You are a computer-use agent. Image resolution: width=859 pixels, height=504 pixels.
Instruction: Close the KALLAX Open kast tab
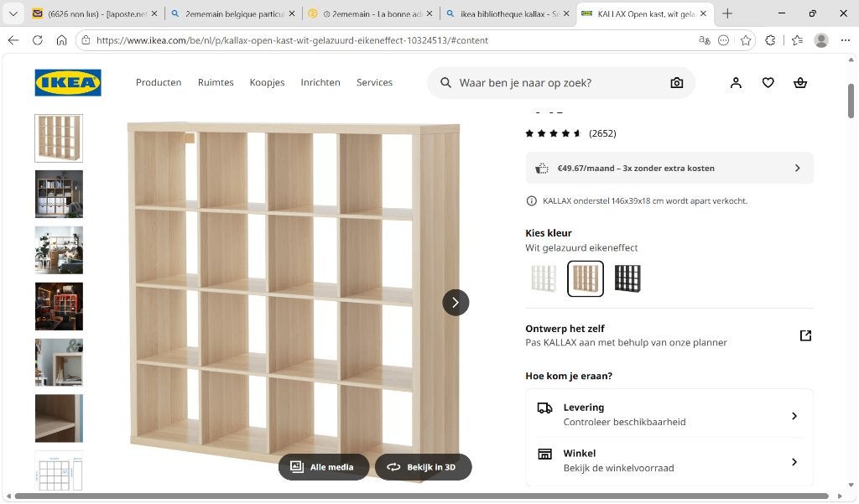tap(704, 13)
